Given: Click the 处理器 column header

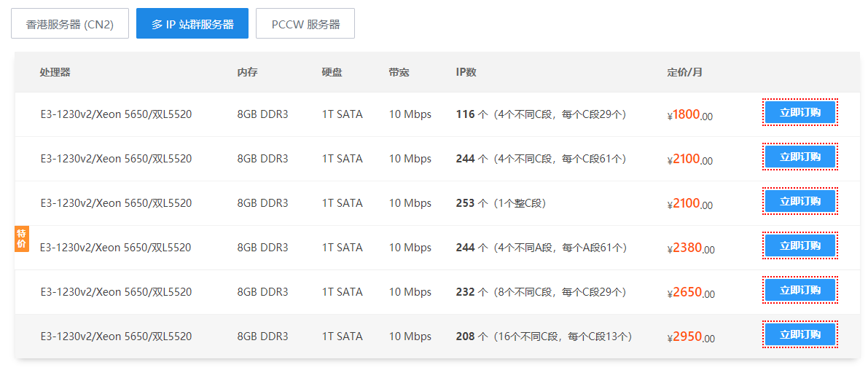Looking at the screenshot, I should tap(55, 72).
